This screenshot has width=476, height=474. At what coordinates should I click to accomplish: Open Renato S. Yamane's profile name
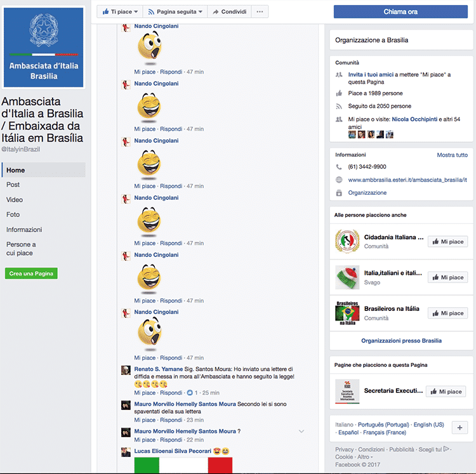click(159, 369)
